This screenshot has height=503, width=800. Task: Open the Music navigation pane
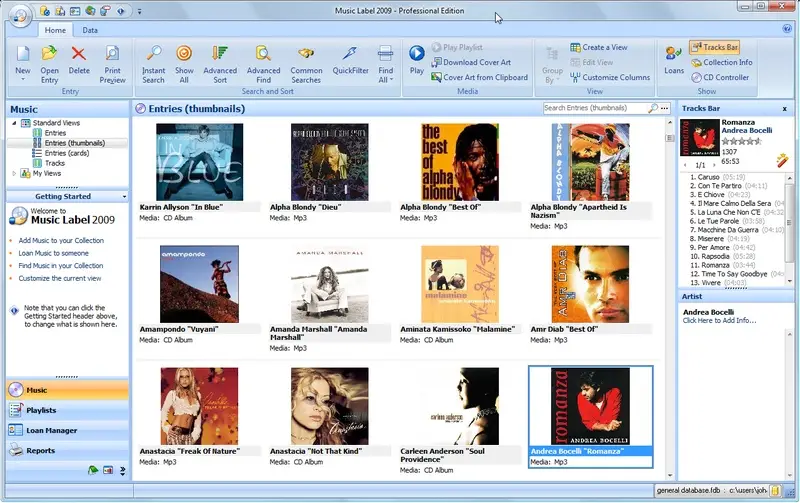point(67,390)
